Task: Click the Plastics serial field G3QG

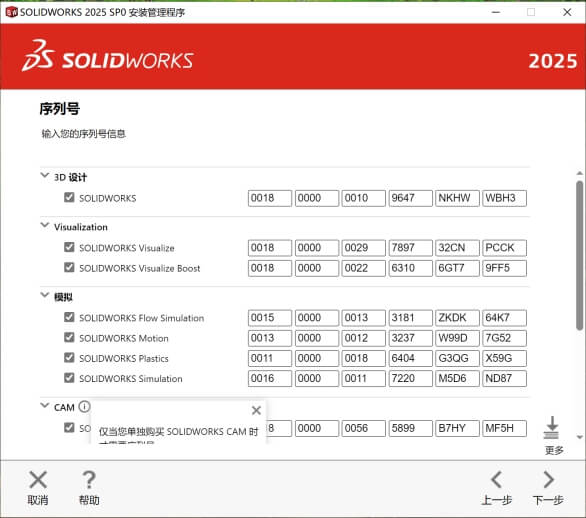Action: pos(457,358)
